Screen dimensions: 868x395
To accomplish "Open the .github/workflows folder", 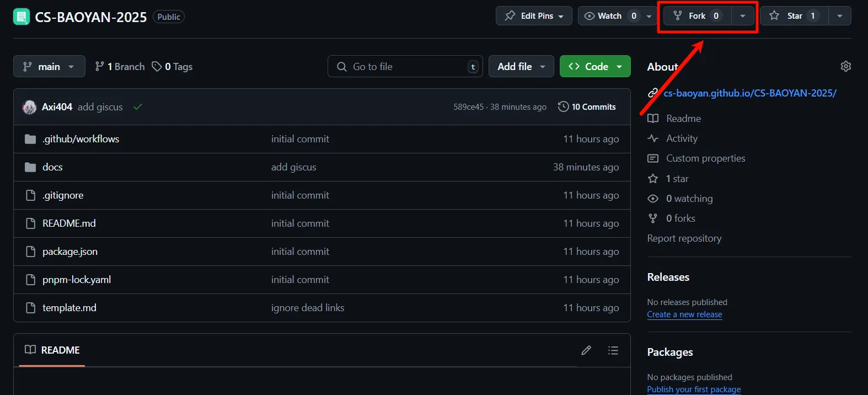I will click(x=81, y=139).
